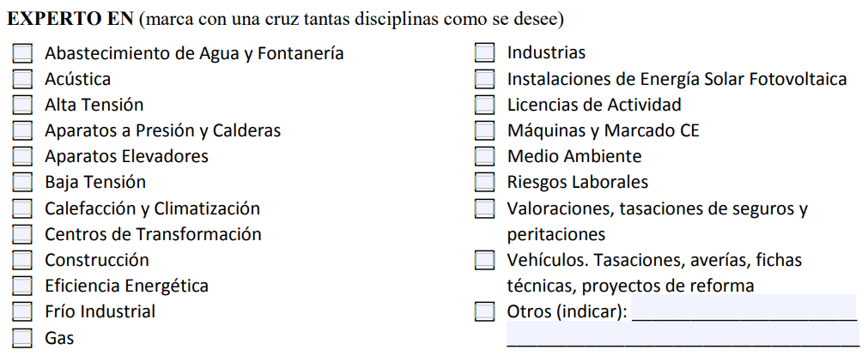Check the Baja Tensión box
Image resolution: width=868 pixels, height=356 pixels.
(22, 182)
